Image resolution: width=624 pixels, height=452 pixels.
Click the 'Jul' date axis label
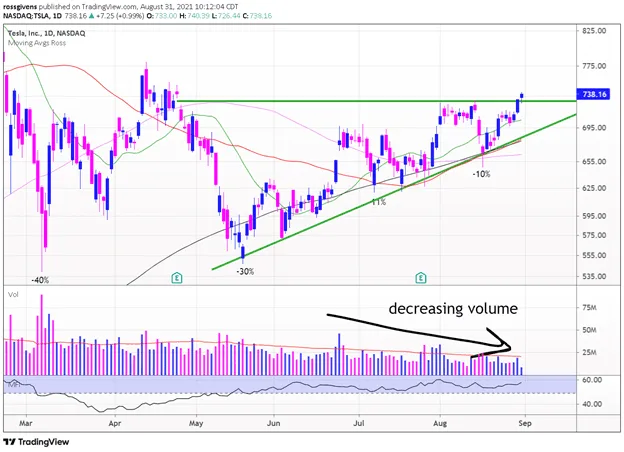click(x=359, y=423)
